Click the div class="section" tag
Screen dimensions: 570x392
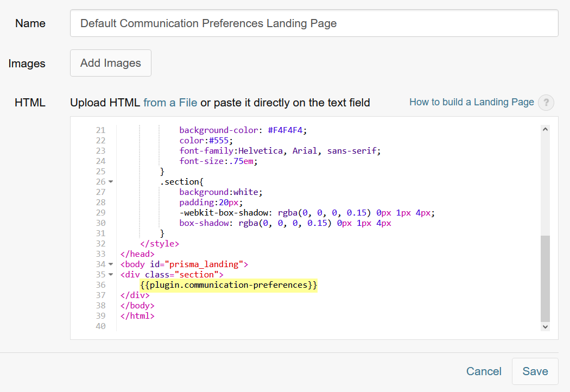coord(172,275)
